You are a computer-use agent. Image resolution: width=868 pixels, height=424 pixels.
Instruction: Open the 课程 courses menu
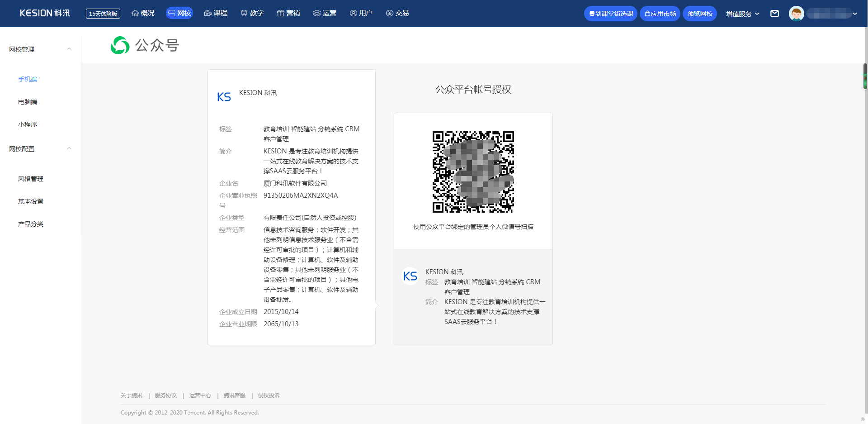[216, 13]
